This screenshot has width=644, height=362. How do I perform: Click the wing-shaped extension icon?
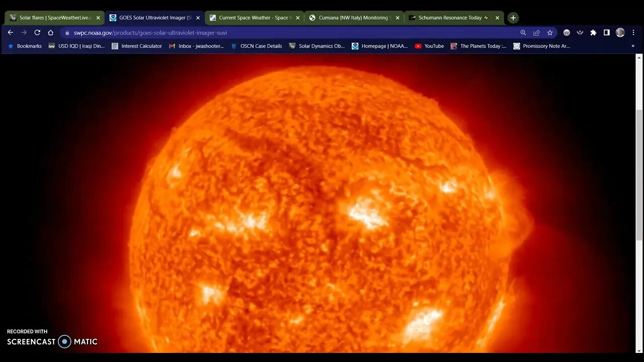coord(580,33)
